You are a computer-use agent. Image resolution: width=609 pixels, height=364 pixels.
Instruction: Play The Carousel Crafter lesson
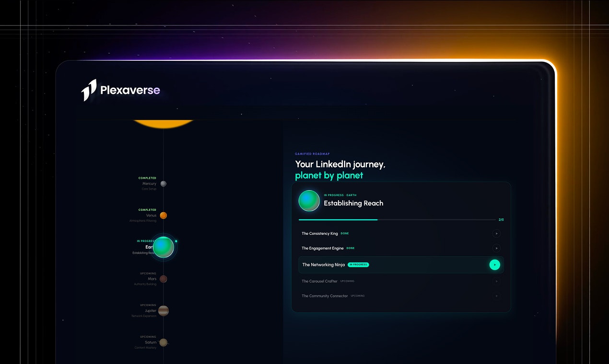(496, 281)
